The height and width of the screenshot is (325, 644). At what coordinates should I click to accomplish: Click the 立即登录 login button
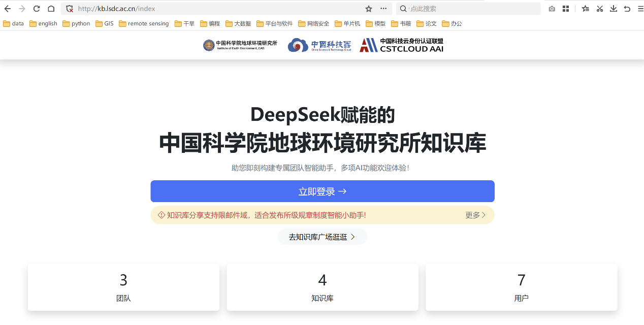pos(322,191)
